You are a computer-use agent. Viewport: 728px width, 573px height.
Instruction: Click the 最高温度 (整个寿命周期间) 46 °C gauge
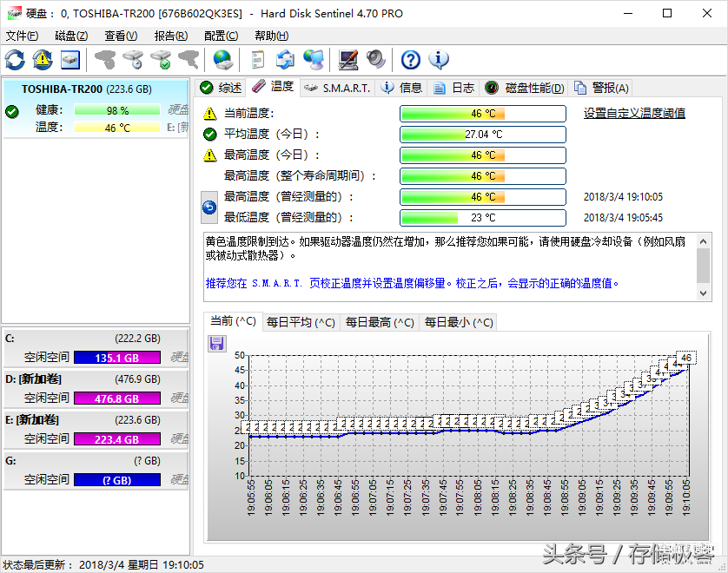[483, 176]
